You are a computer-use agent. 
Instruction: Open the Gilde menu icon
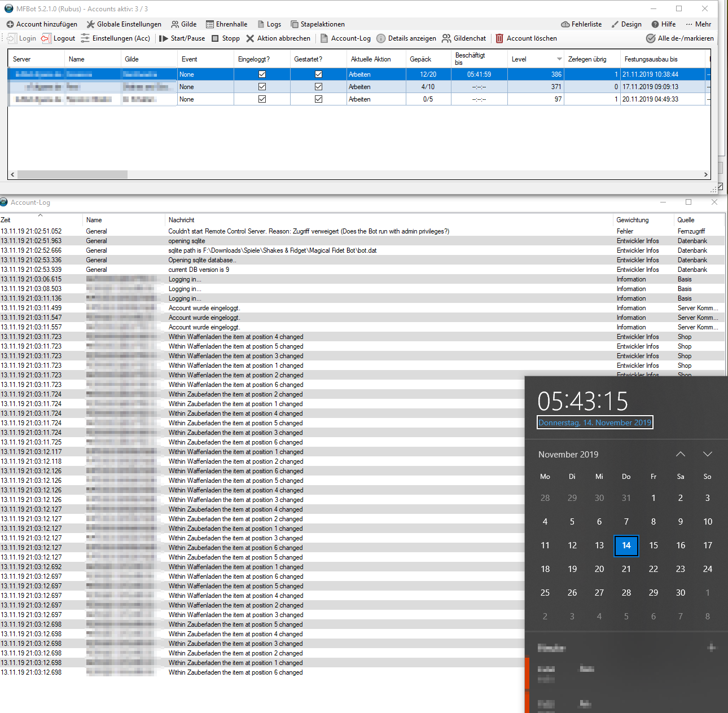tap(176, 24)
